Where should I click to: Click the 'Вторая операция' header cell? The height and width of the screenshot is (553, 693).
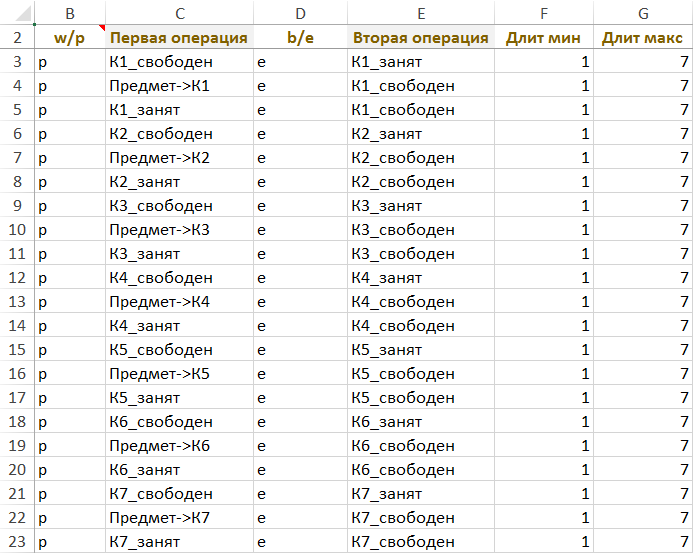pyautogui.click(x=421, y=38)
